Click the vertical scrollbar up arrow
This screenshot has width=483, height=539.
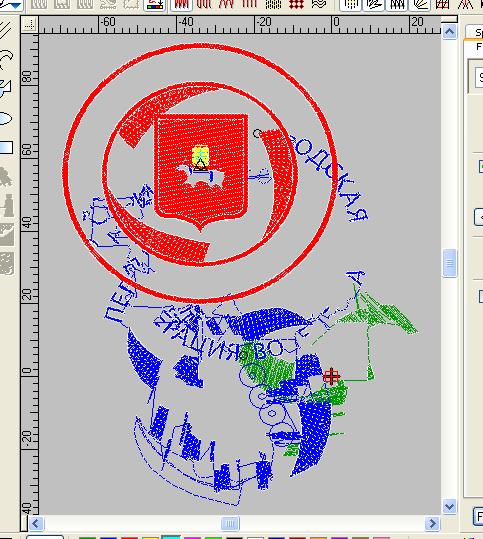click(x=449, y=32)
